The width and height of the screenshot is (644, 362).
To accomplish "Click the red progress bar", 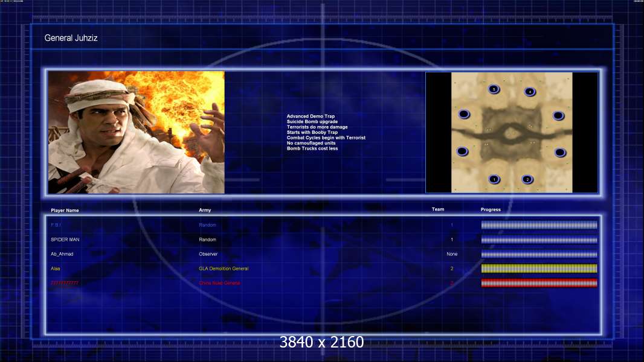I will pos(539,283).
